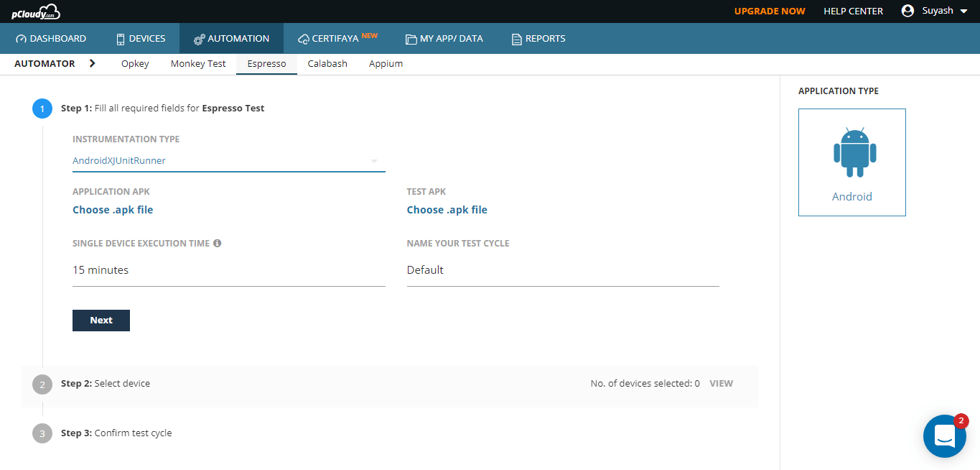Click the execution time info icon

click(x=217, y=243)
